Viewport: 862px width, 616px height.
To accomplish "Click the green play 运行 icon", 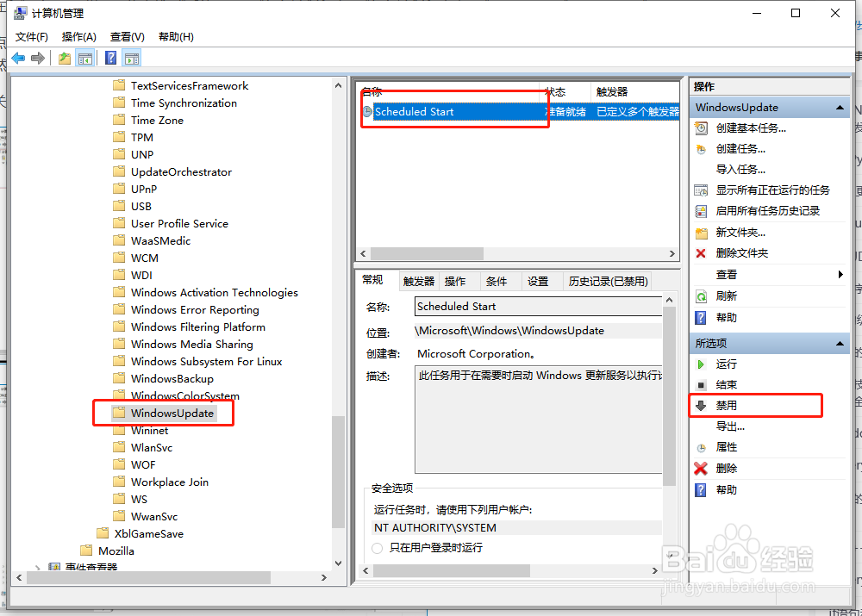I will [x=701, y=364].
